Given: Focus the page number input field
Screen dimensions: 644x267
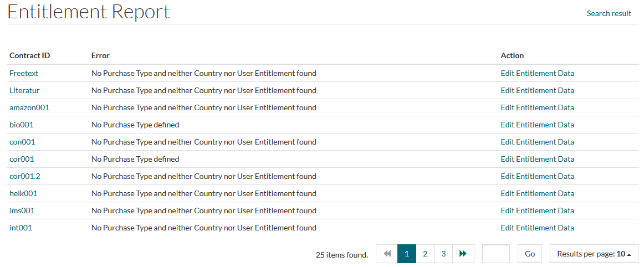Looking at the screenshot, I should point(496,254).
